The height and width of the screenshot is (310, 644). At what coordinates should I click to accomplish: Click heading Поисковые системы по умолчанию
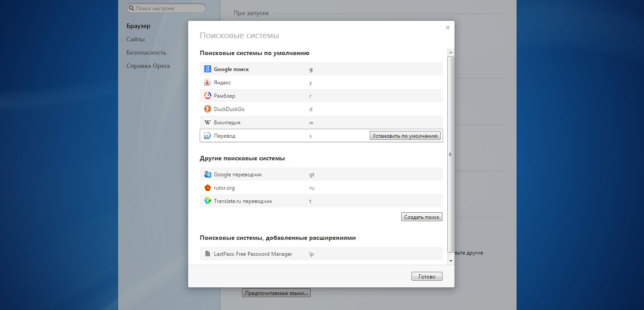(254, 53)
